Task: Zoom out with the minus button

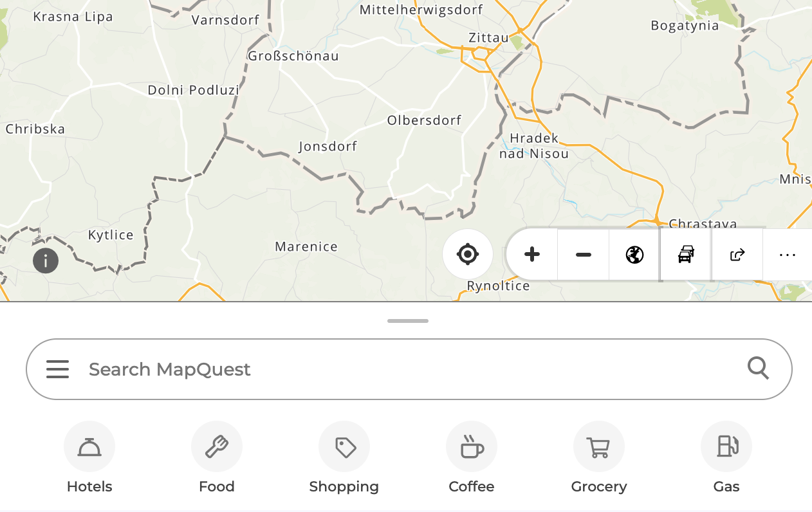Action: 584,255
